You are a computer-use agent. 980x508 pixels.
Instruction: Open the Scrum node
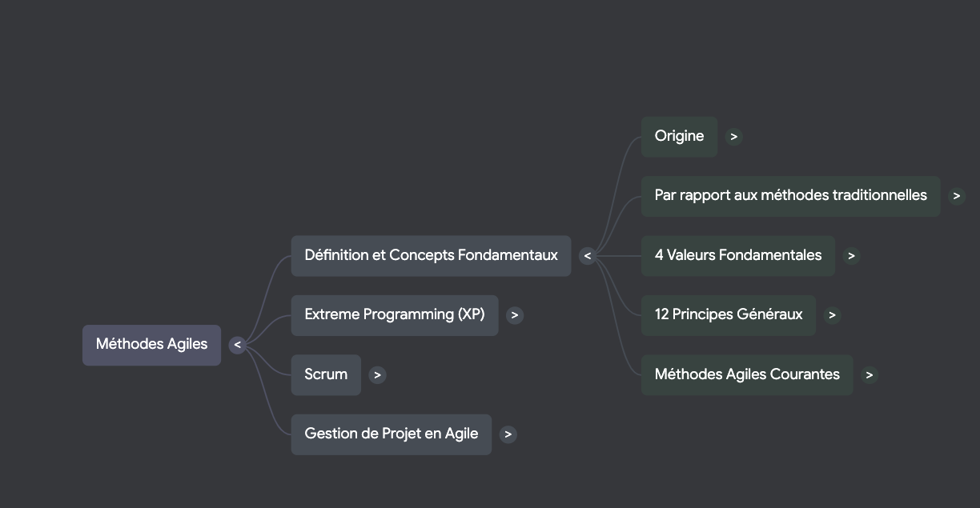tap(326, 374)
